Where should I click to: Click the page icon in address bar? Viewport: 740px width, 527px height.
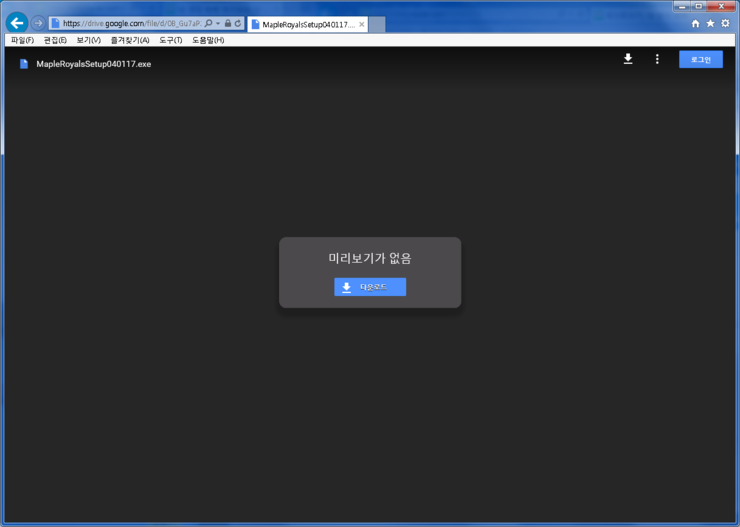pos(55,23)
